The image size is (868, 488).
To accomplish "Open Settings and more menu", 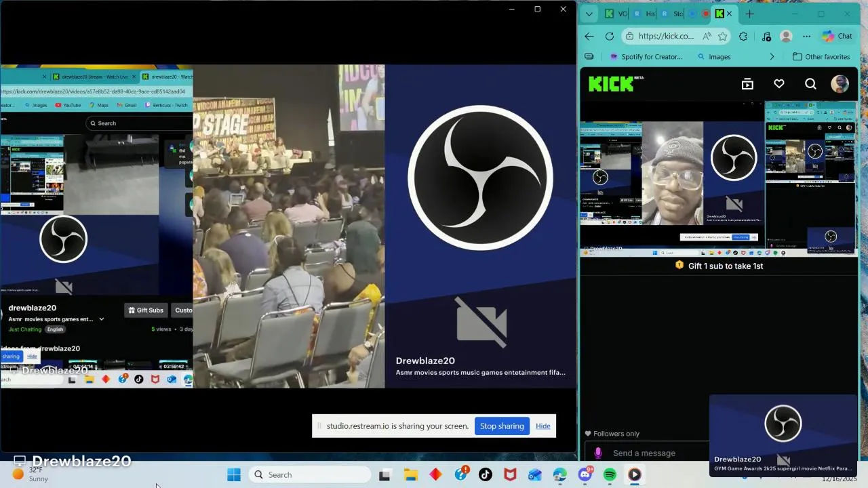I will (x=806, y=37).
